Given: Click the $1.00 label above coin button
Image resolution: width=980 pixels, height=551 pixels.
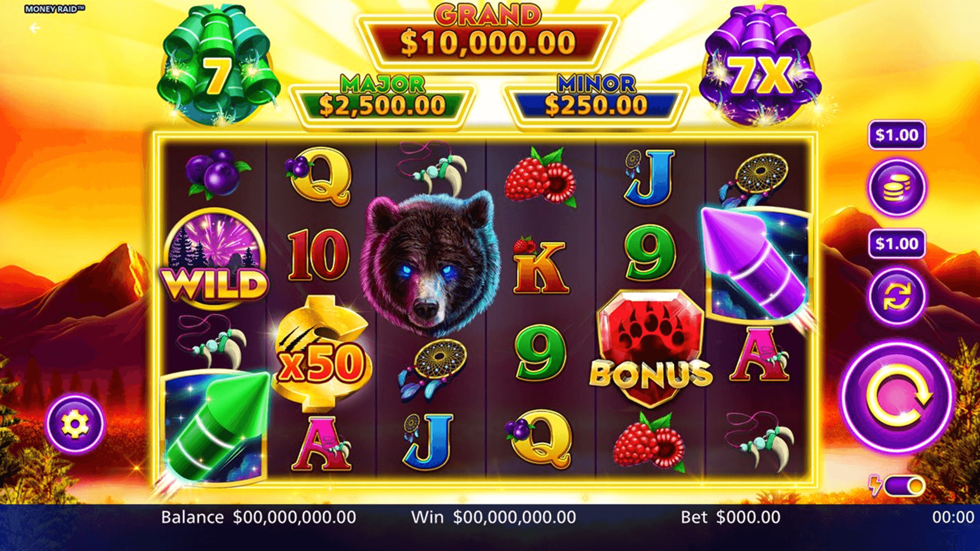Looking at the screenshot, I should point(897,135).
